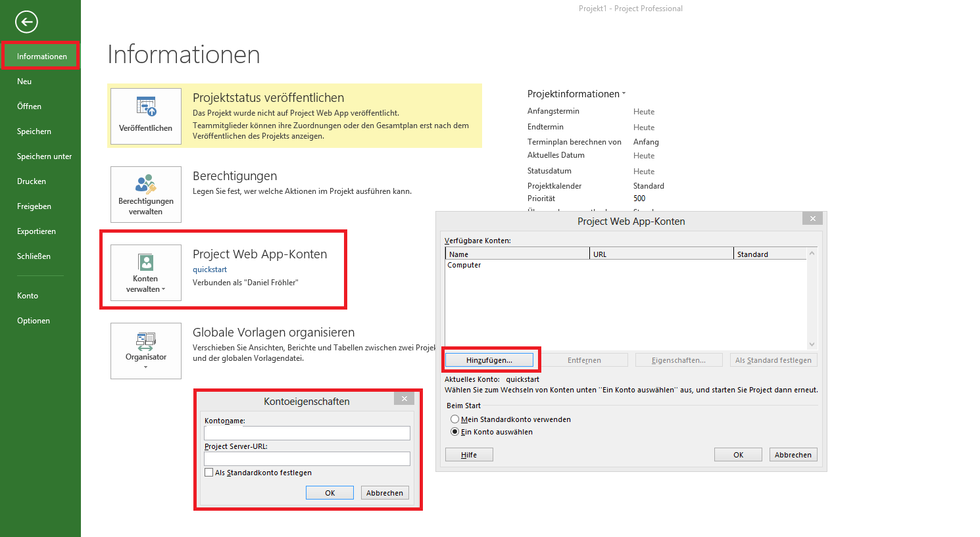Click Hilfe button in accounts dialog
Screen dimensions: 980x537
click(469, 455)
